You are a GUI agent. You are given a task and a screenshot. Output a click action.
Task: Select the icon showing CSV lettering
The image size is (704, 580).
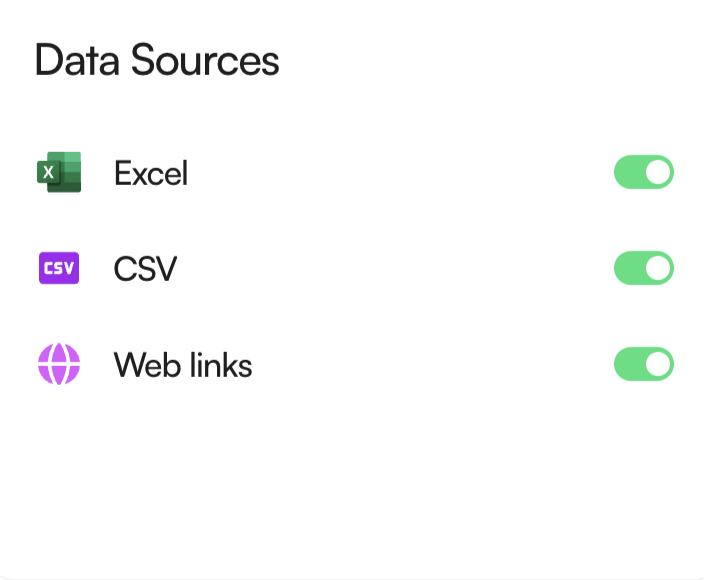click(59, 268)
